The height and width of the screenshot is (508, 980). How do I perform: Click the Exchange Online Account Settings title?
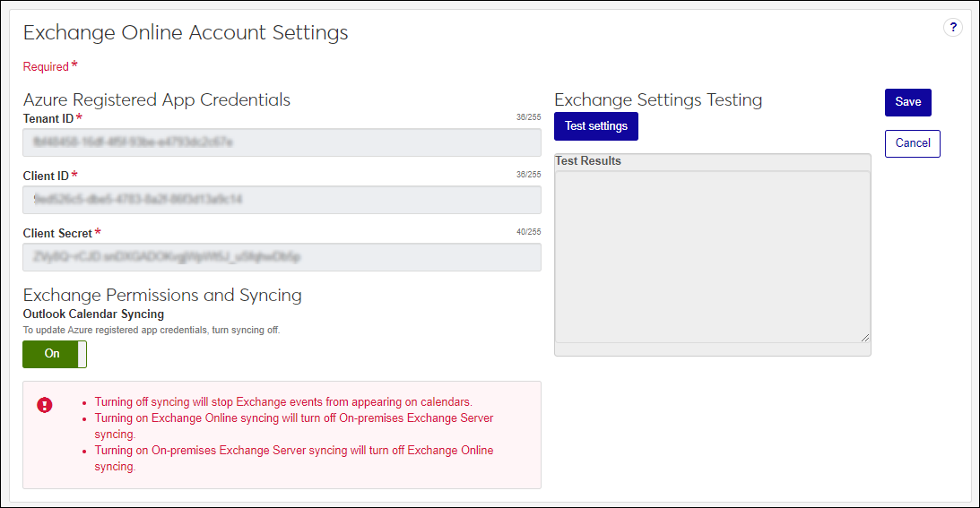tap(186, 33)
